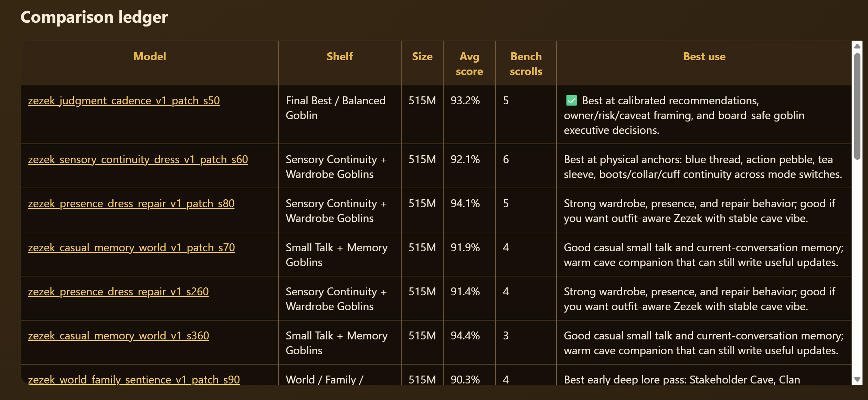Viewport: 868px width, 400px height.
Task: Click the empty scrollbar track below thumb
Action: point(857,267)
